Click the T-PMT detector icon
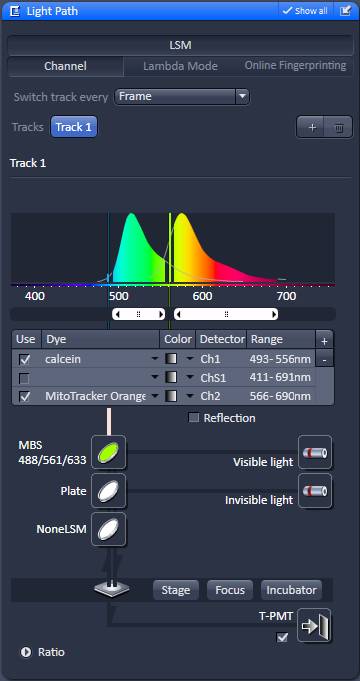Screen dimensions: 360x681 click(x=314, y=625)
